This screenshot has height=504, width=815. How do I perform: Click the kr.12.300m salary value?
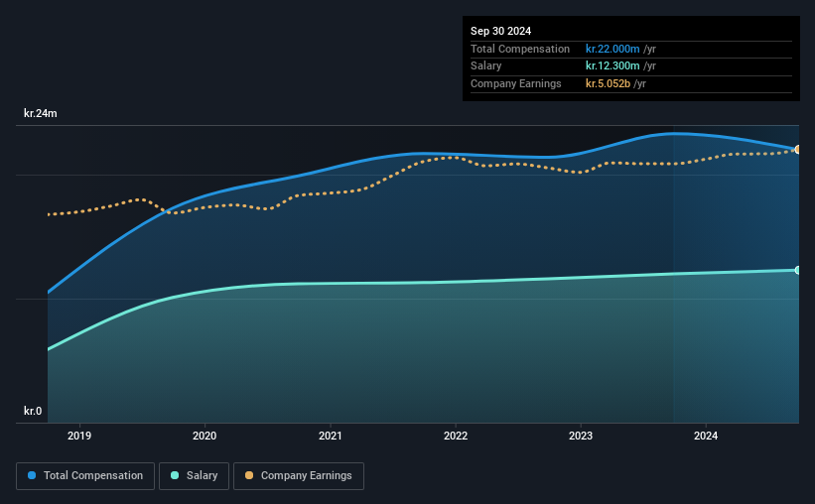click(x=612, y=66)
